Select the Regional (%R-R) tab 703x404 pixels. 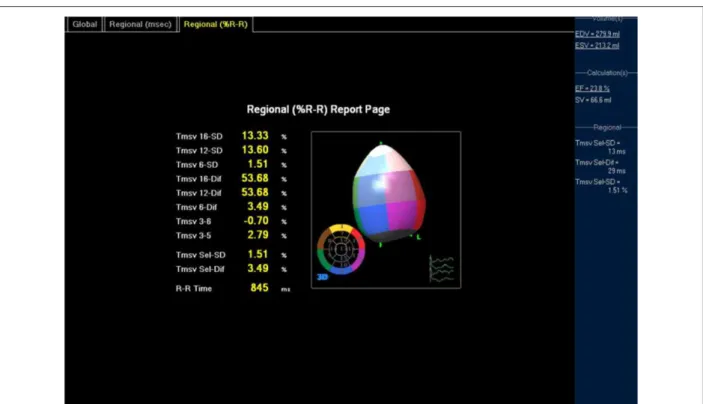(216, 24)
